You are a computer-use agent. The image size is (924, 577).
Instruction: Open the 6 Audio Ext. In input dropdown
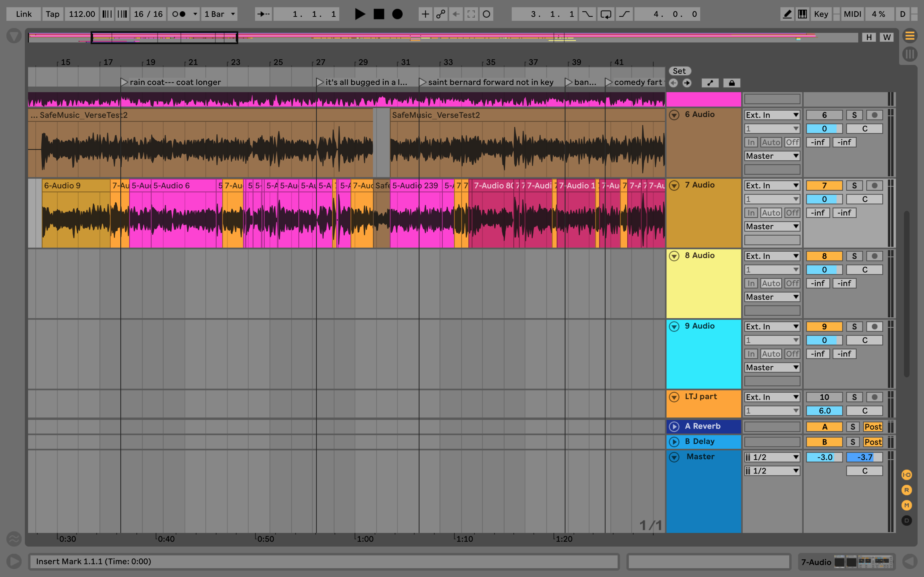(772, 115)
